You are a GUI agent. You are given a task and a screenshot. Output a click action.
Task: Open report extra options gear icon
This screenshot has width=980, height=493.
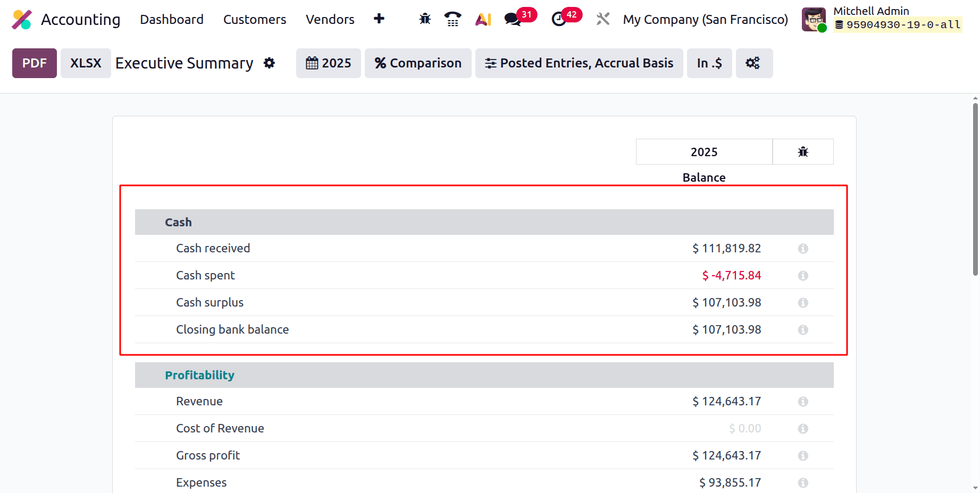tap(754, 63)
